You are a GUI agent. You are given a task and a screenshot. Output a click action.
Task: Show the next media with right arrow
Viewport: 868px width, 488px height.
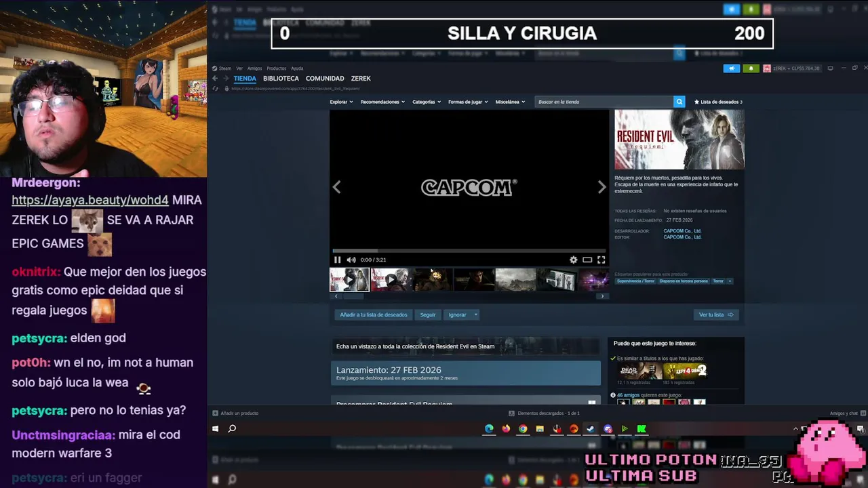[601, 187]
